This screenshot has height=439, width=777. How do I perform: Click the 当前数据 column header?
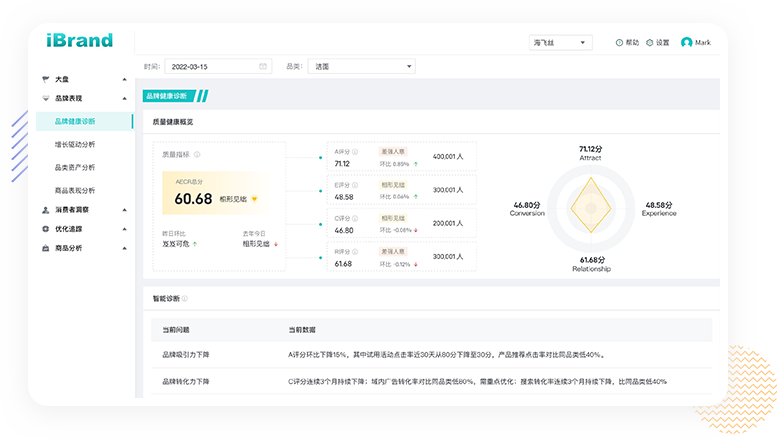(302, 330)
